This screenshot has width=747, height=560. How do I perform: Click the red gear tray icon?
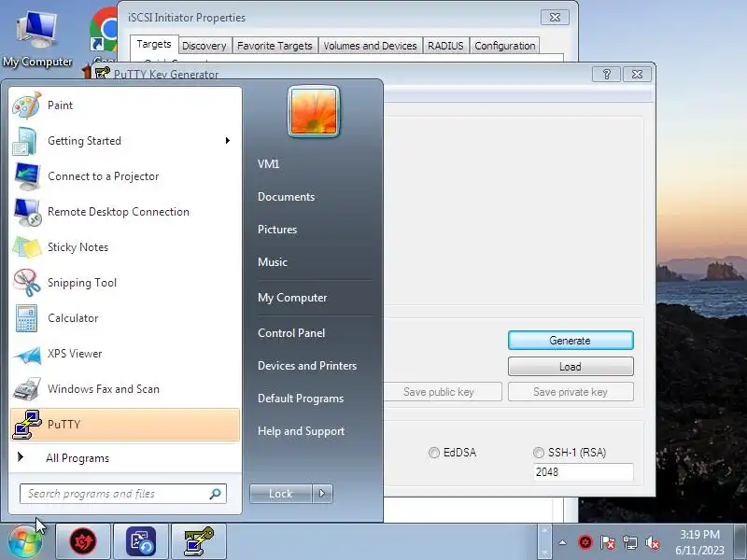[x=585, y=542]
